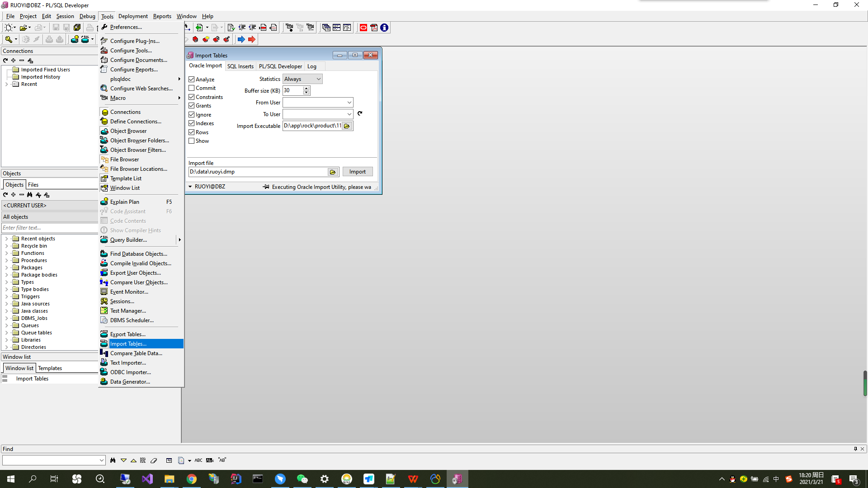Enable the Commit checkbox
This screenshot has width=868, height=488.
[192, 88]
